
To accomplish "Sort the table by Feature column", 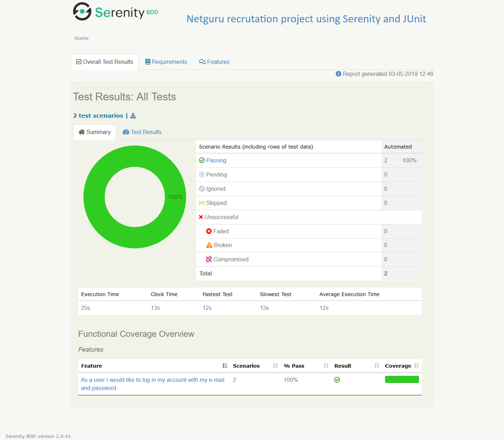I will click(225, 366).
